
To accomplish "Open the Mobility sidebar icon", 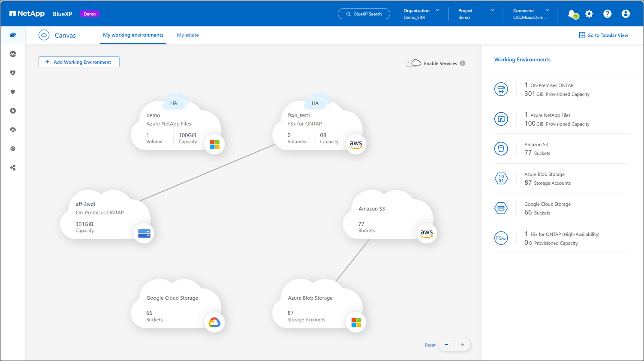I will tap(13, 111).
